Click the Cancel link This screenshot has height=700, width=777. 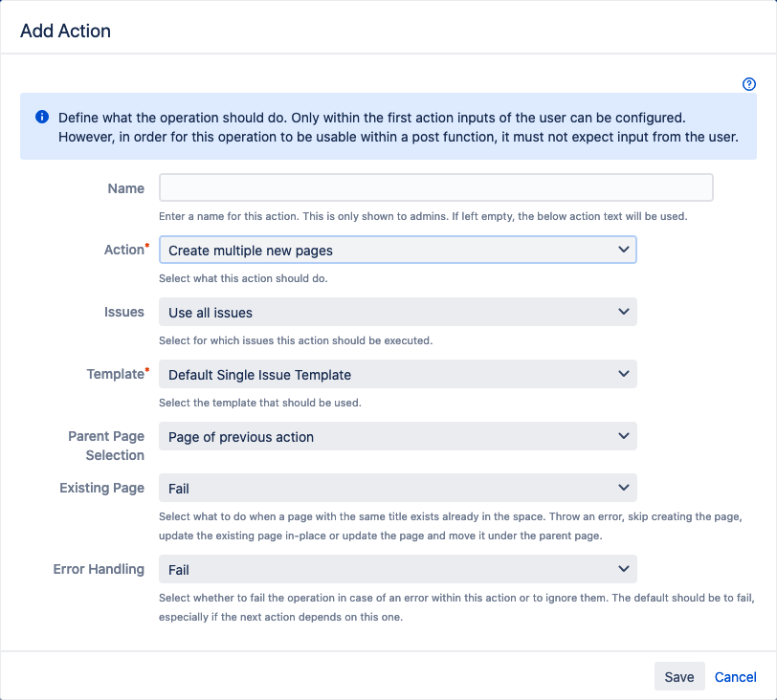[735, 677]
